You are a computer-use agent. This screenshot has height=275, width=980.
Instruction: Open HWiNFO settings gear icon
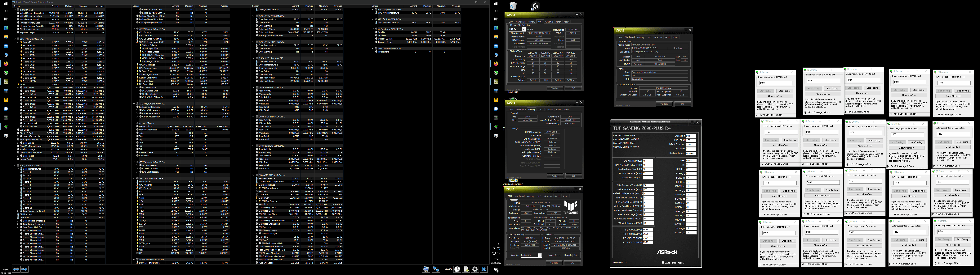tap(475, 269)
